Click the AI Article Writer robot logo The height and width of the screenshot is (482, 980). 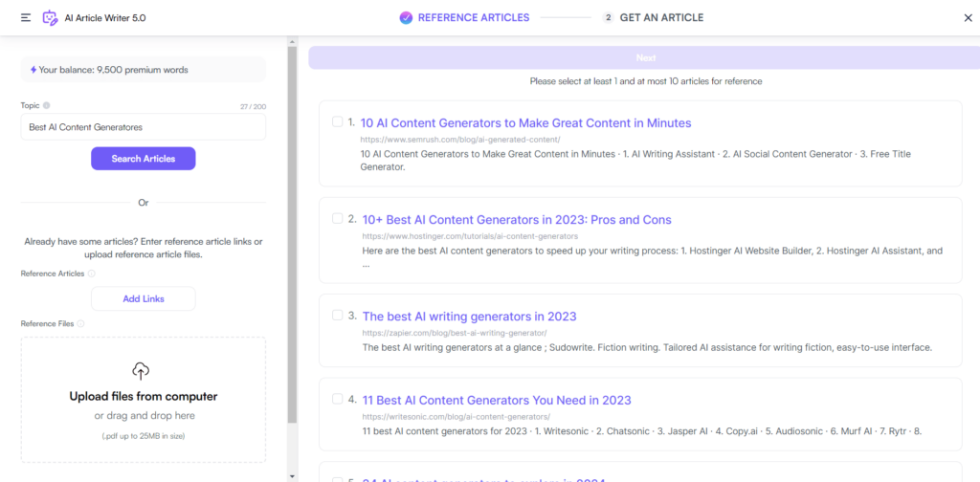[50, 17]
